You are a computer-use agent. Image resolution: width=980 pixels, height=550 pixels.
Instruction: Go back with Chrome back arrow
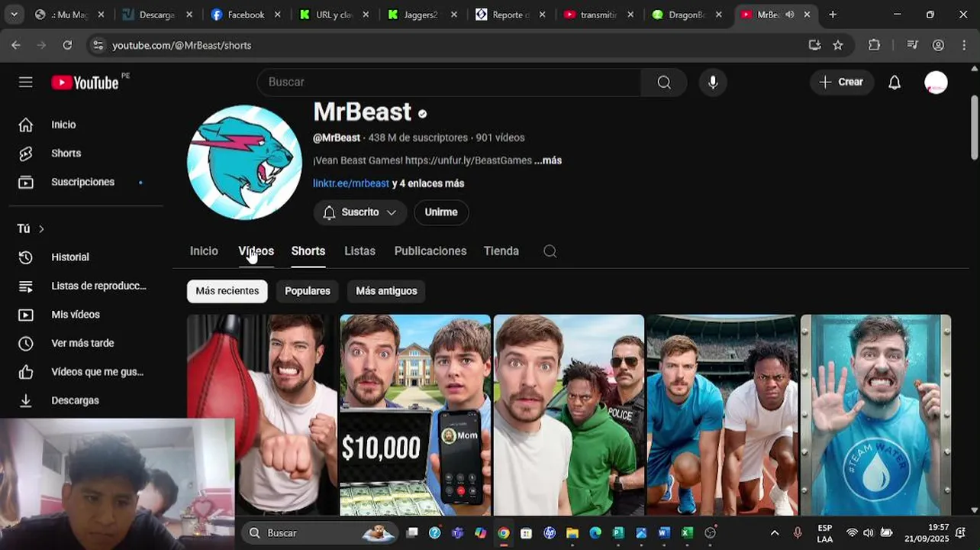16,45
